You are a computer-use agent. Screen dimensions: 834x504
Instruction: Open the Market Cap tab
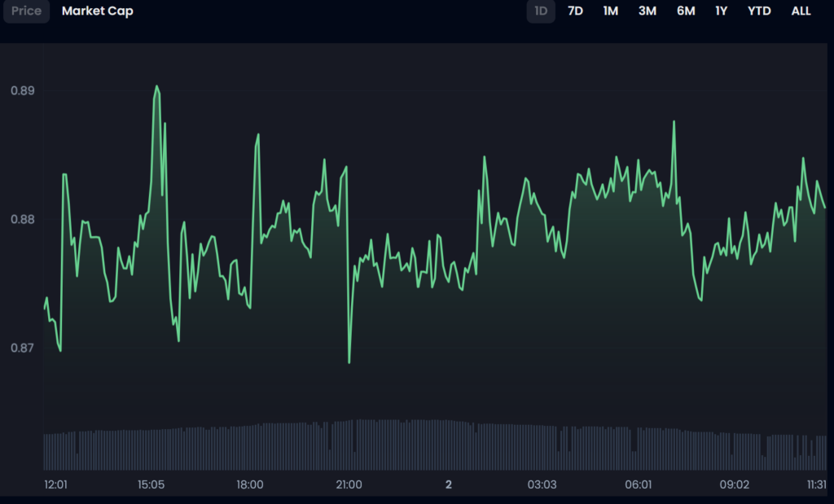[x=97, y=11]
